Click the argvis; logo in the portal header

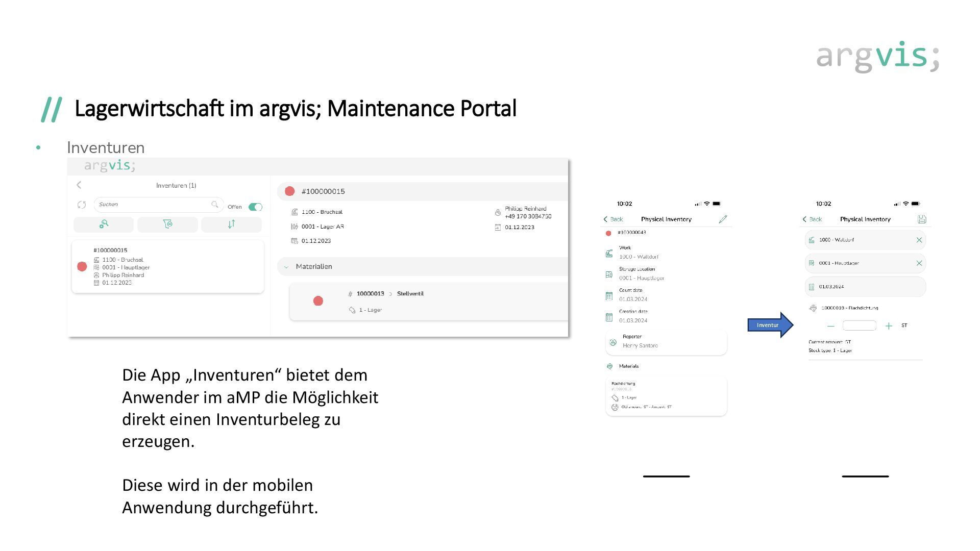(x=110, y=166)
